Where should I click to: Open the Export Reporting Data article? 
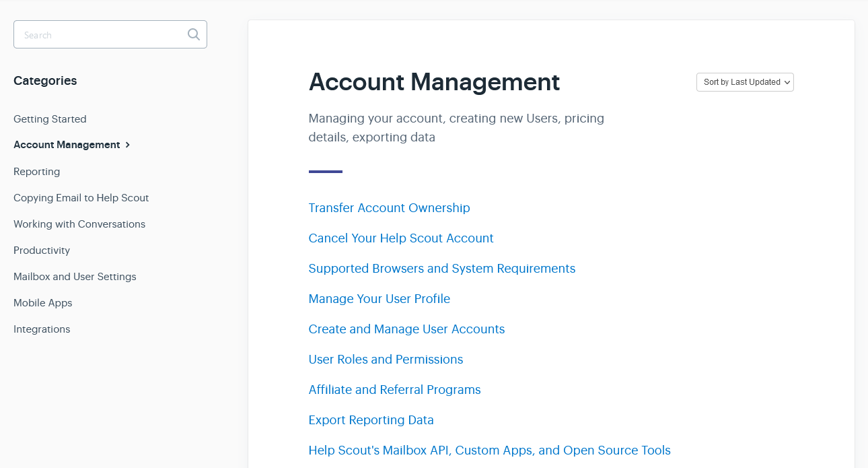[x=371, y=420]
